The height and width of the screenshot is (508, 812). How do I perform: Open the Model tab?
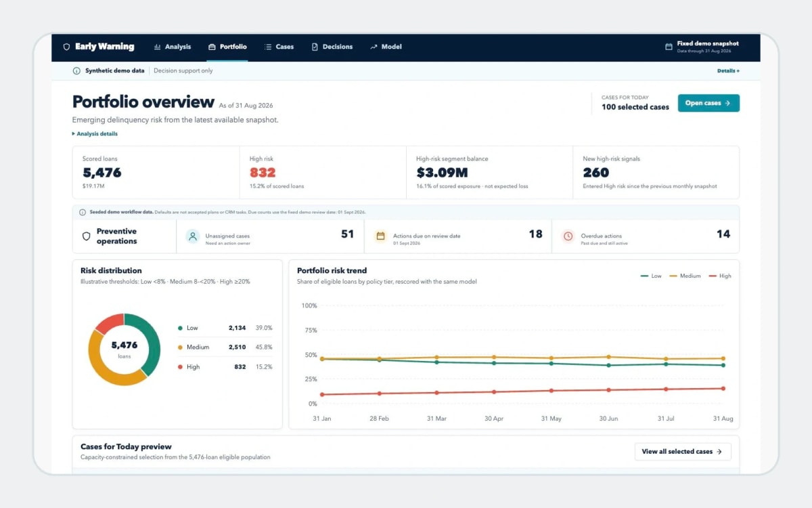click(x=386, y=47)
